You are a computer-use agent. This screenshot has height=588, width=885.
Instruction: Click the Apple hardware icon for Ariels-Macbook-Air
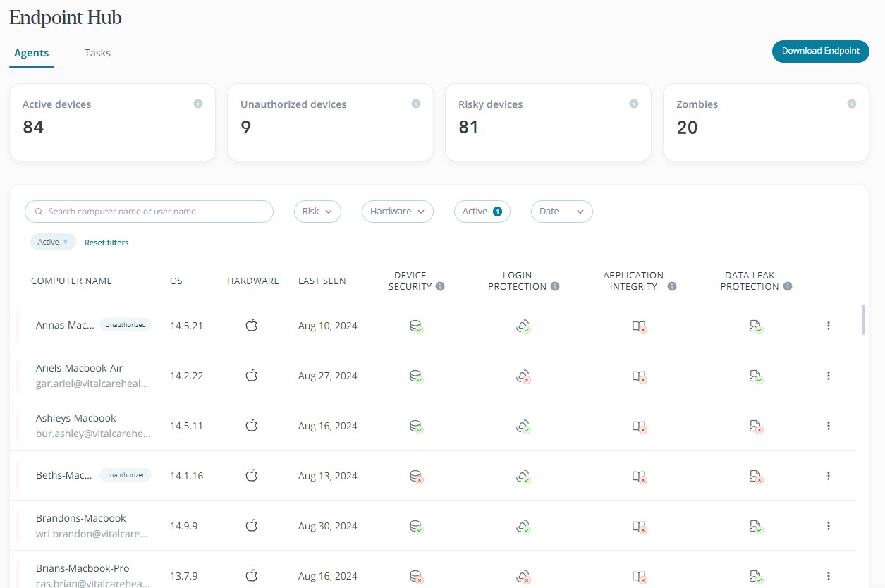[x=252, y=376]
